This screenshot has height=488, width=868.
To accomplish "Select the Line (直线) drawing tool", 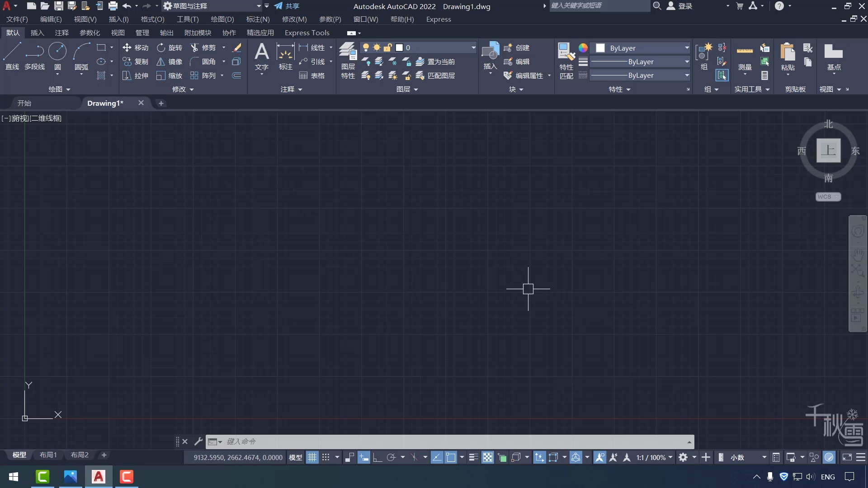I will (12, 56).
